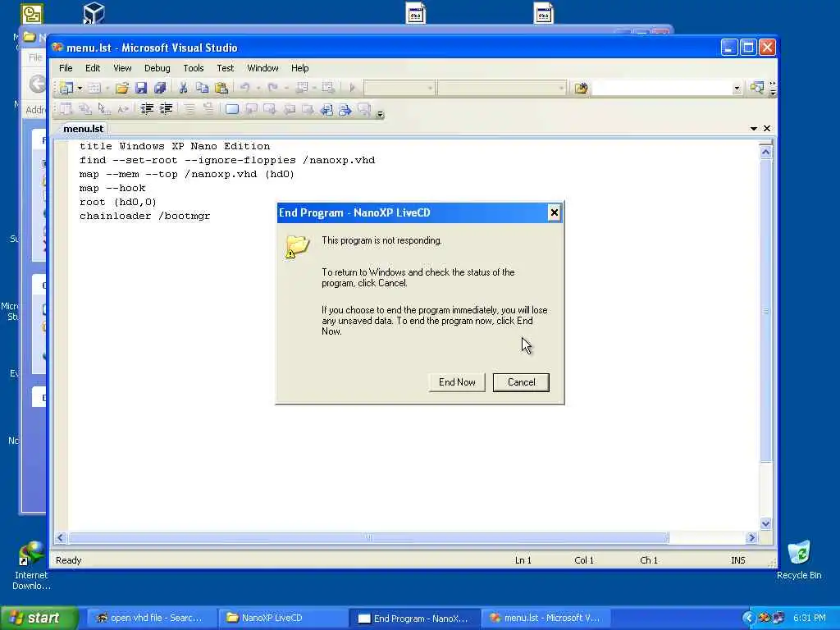Click the 'map --hook' code line

[x=112, y=188]
